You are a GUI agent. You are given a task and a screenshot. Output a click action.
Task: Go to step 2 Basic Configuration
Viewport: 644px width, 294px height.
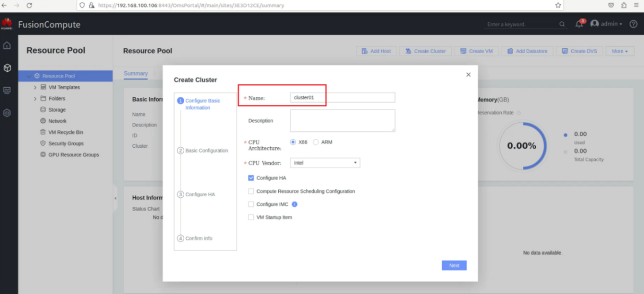coord(203,150)
